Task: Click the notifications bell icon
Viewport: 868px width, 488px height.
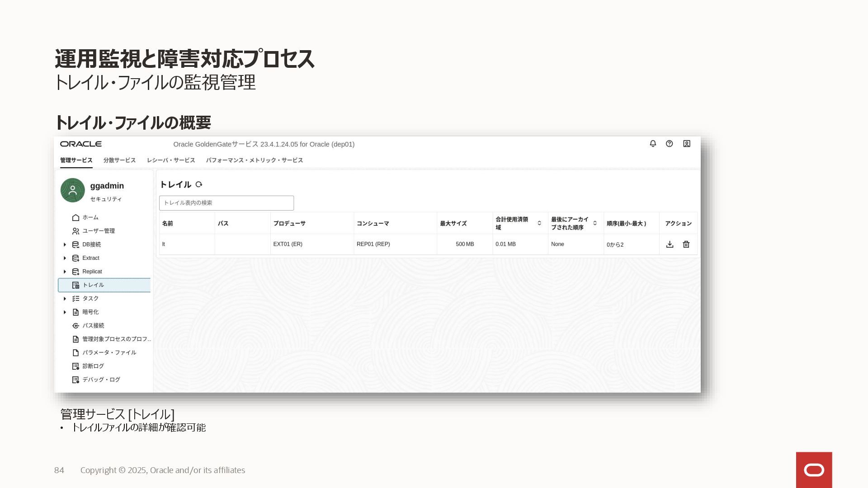Action: (x=653, y=144)
